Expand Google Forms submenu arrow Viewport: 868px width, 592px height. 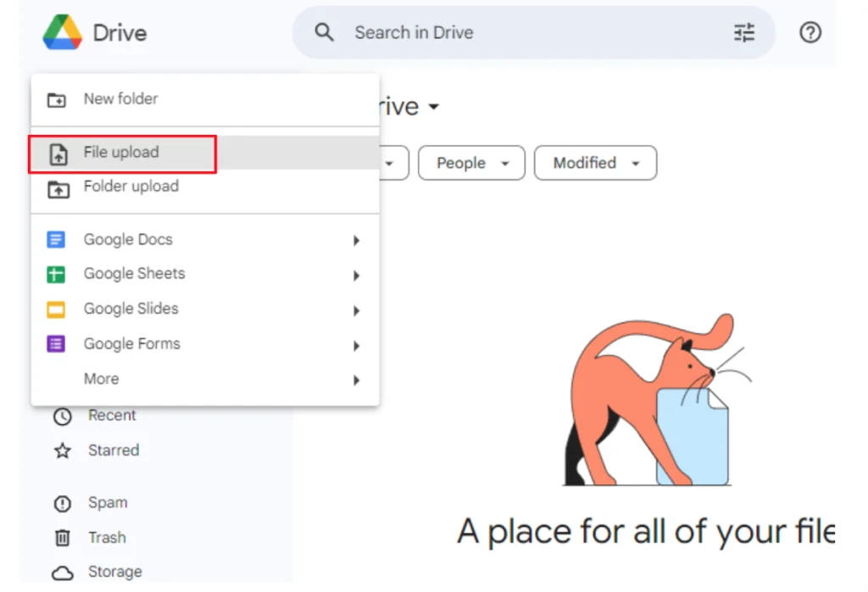click(x=357, y=346)
